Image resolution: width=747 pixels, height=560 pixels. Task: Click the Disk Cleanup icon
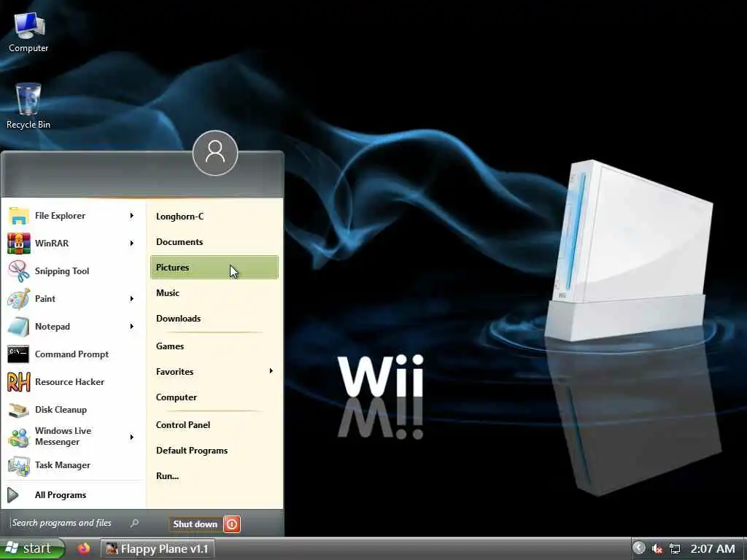pos(18,410)
